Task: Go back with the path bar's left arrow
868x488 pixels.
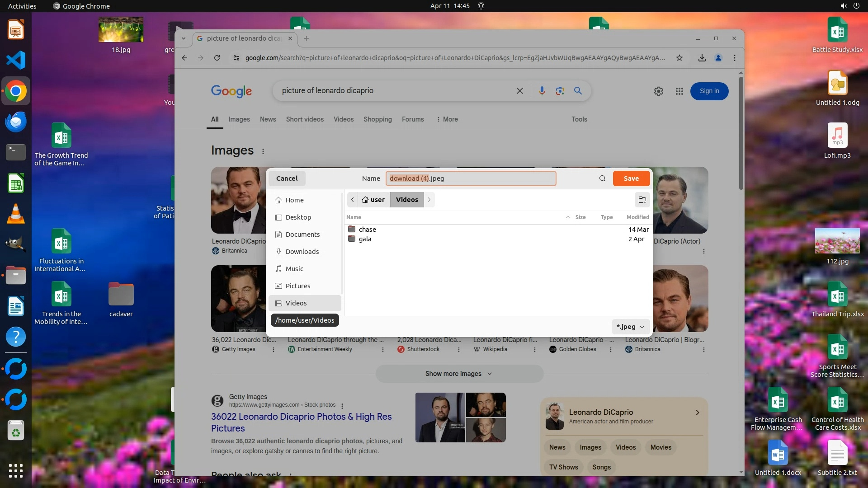Action: (353, 200)
